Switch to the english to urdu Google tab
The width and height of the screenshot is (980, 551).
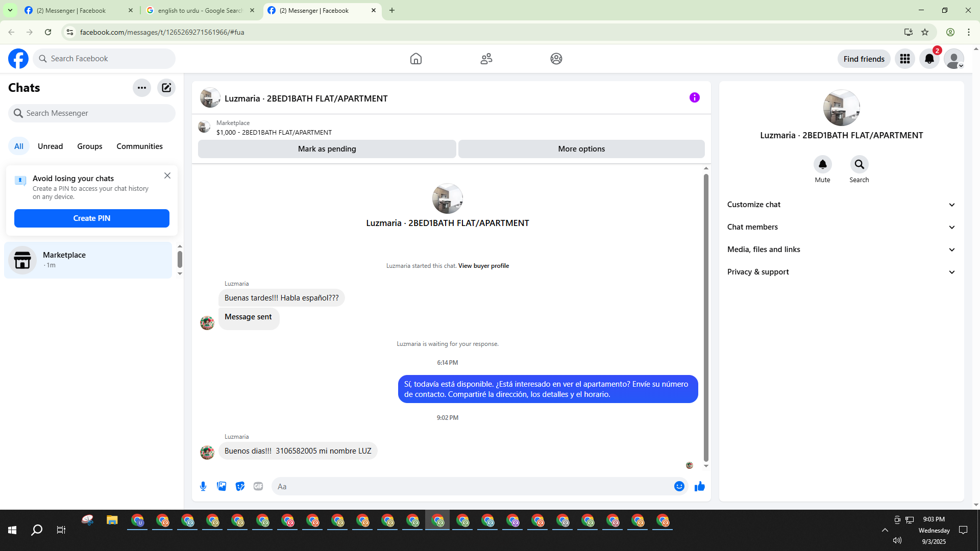[200, 10]
